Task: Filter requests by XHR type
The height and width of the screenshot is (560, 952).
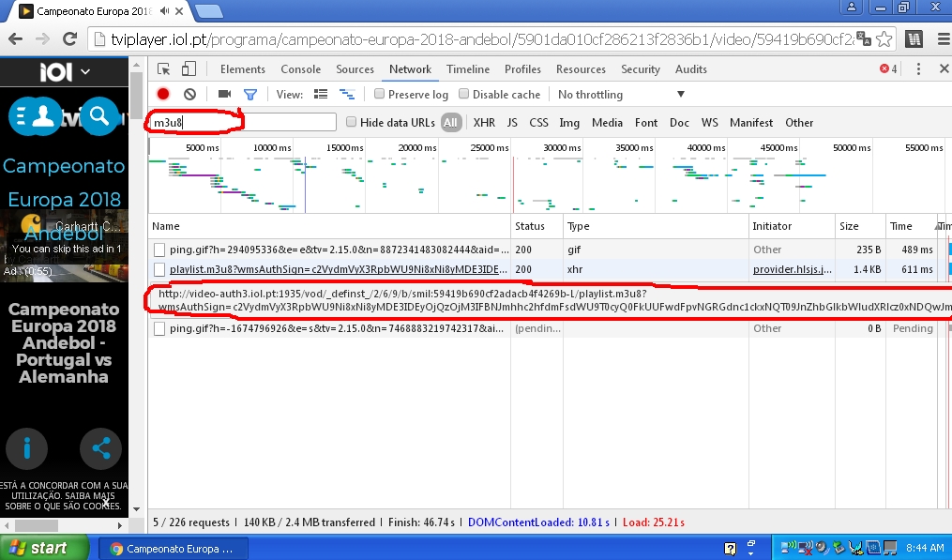Action: click(484, 122)
